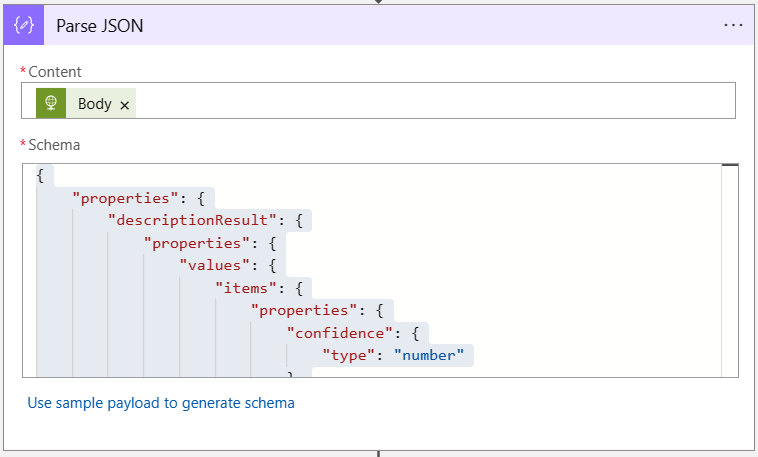Click the Body token's green icon
This screenshot has width=758, height=457.
click(51, 103)
